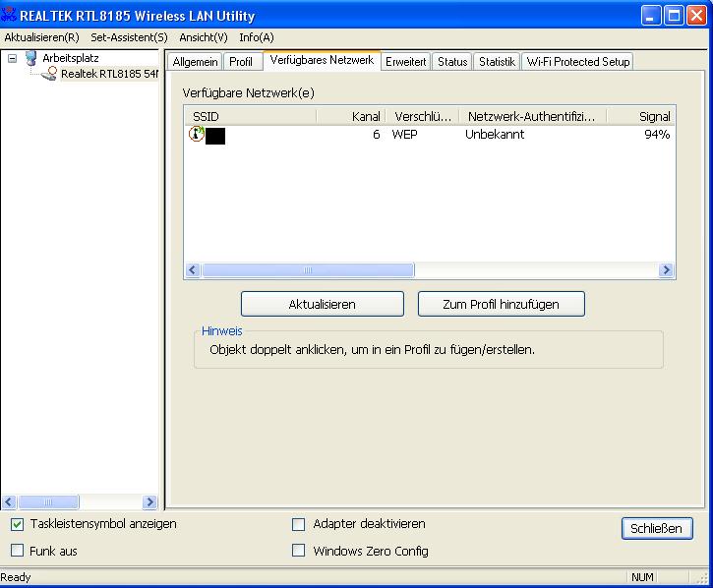Open the Statistik tab
This screenshot has width=713, height=588.
tap(497, 62)
